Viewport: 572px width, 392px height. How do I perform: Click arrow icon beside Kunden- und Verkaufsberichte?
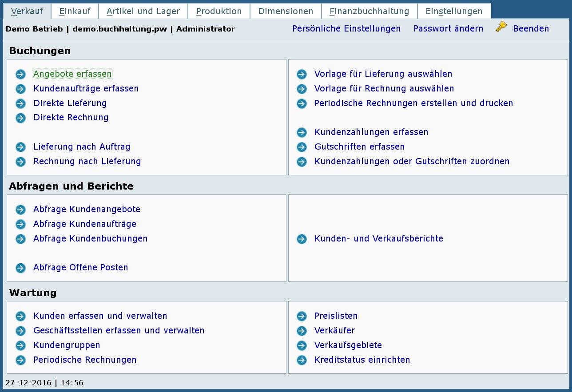tap(302, 239)
